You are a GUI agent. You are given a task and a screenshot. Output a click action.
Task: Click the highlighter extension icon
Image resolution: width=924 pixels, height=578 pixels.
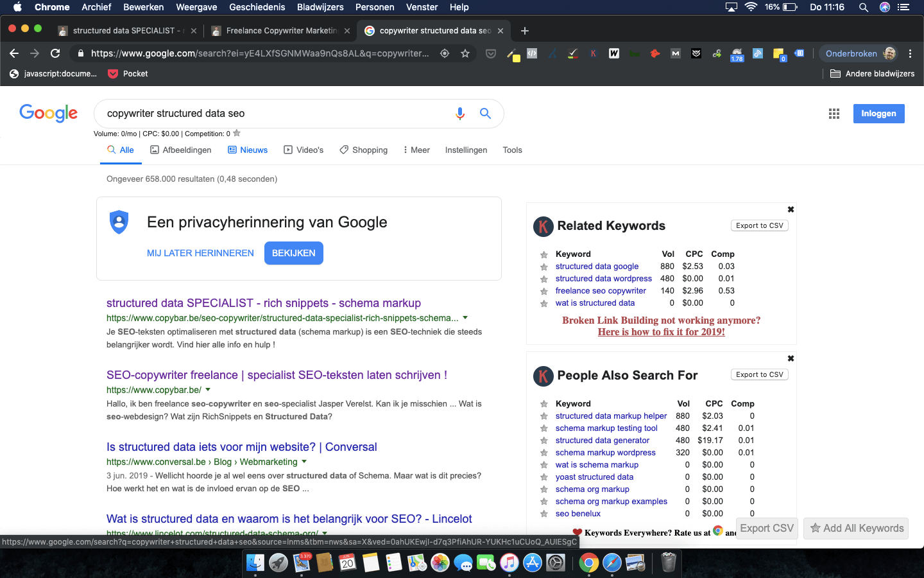[x=513, y=55]
